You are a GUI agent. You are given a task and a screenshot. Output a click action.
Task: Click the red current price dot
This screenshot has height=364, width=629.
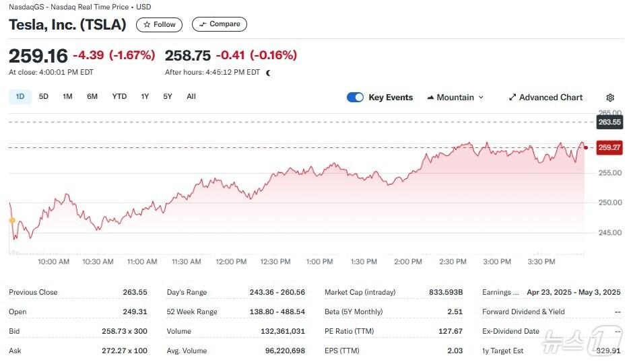586,147
